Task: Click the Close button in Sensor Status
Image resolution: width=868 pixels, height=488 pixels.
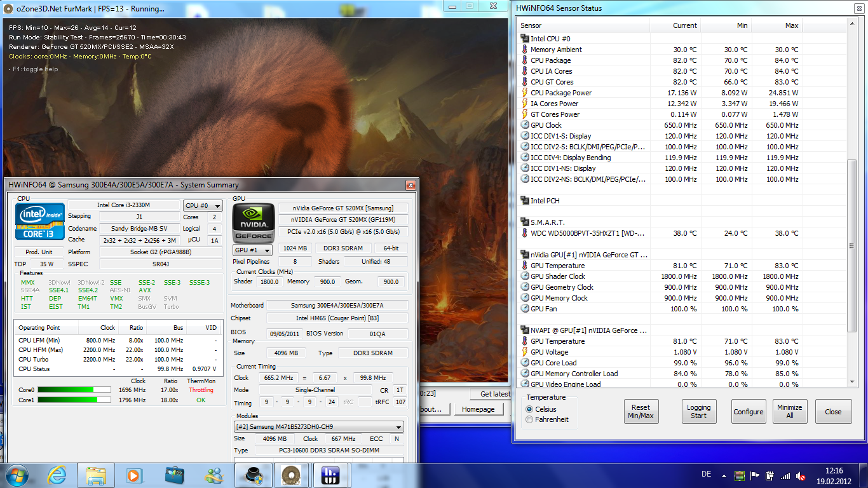Action: [833, 412]
